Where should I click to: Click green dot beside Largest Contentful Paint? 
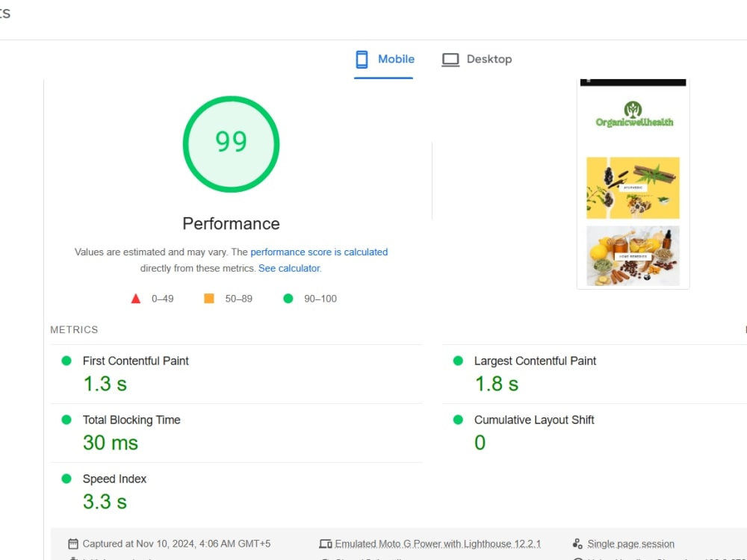tap(458, 361)
